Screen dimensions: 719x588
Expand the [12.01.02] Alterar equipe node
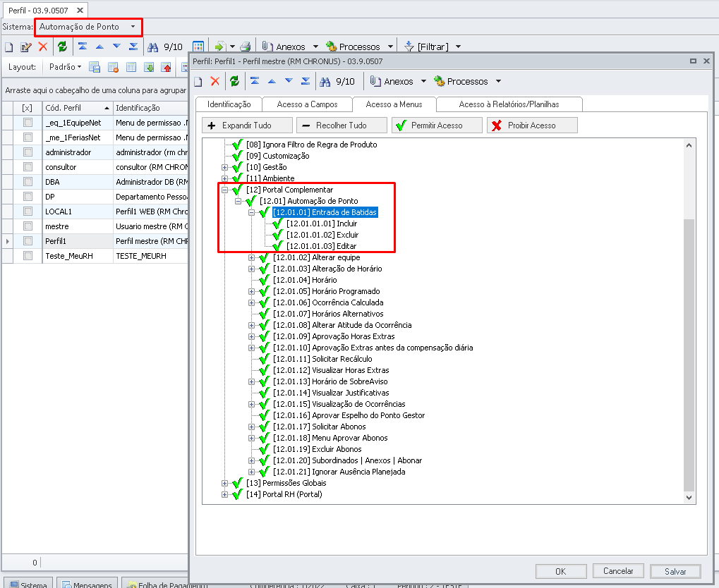click(251, 257)
